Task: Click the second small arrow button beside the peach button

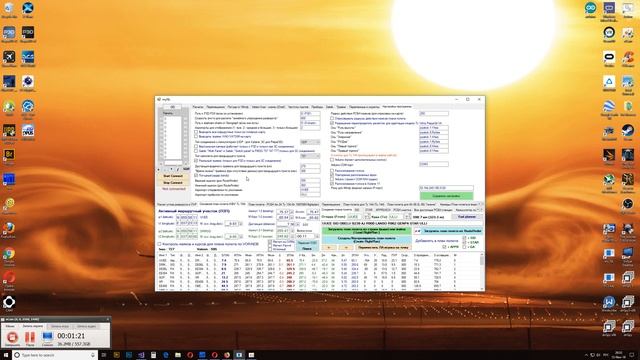Action: pos(345,247)
